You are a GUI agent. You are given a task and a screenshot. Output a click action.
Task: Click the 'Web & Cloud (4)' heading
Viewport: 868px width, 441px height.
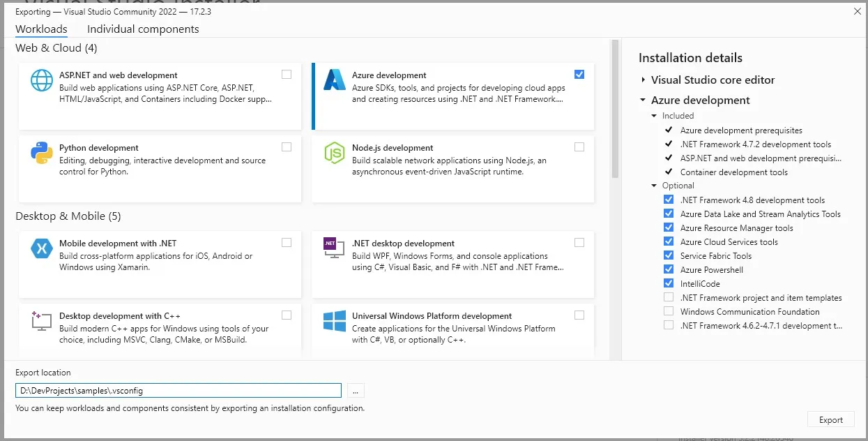click(x=56, y=48)
